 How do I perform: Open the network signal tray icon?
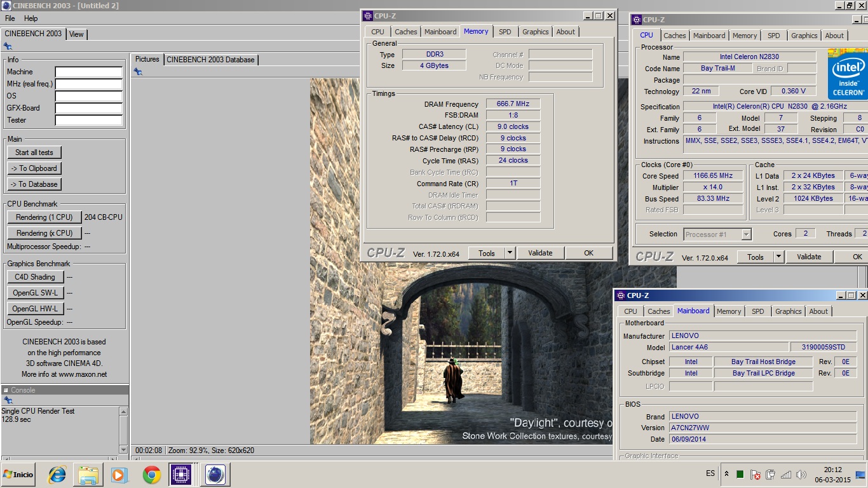pyautogui.click(x=786, y=475)
